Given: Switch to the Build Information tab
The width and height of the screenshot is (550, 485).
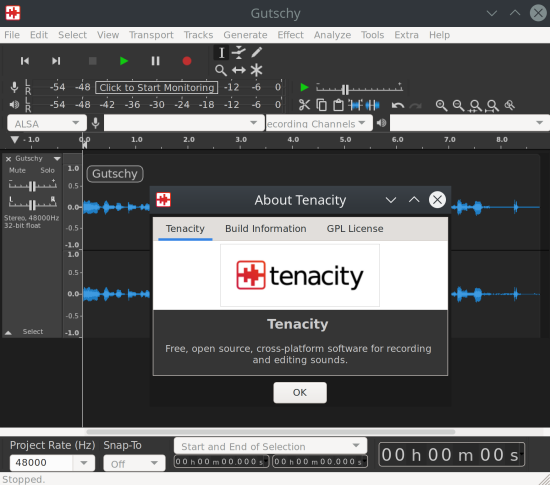Looking at the screenshot, I should 266,229.
